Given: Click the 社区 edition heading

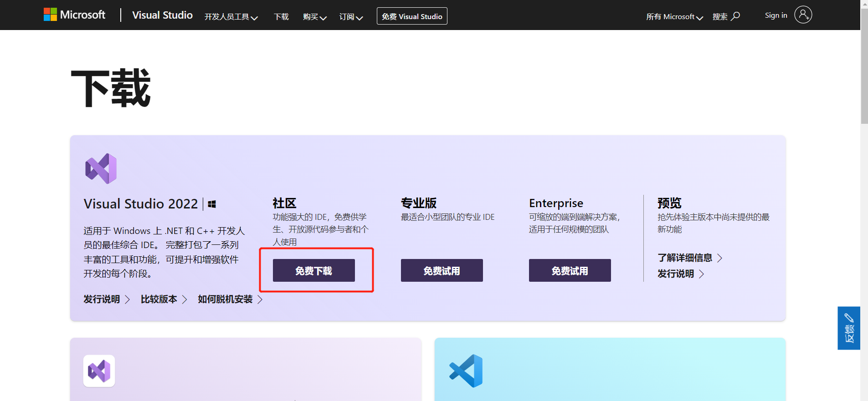Looking at the screenshot, I should coord(284,203).
